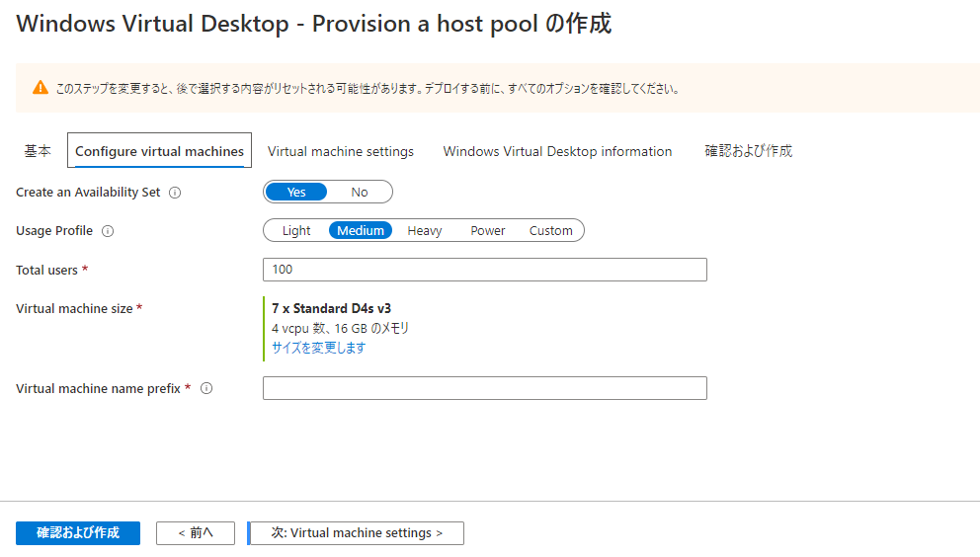Open Windows Virtual Desktop information tab
980x557 pixels.
tap(557, 151)
